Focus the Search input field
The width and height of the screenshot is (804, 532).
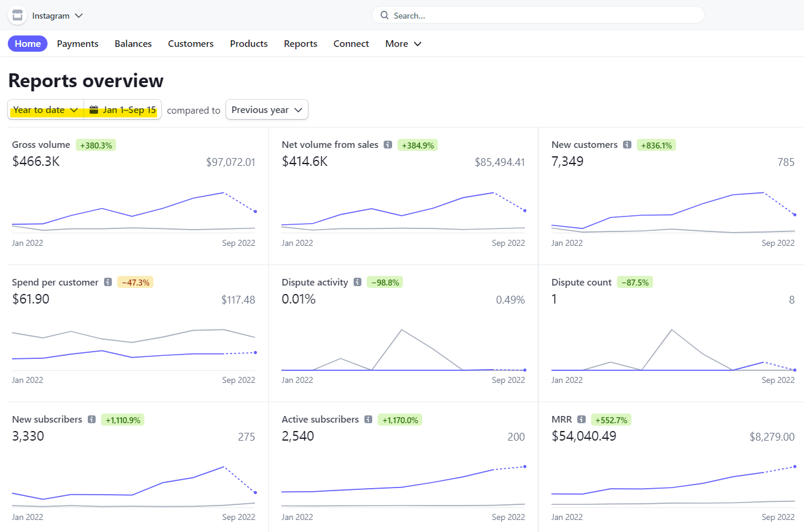point(541,16)
